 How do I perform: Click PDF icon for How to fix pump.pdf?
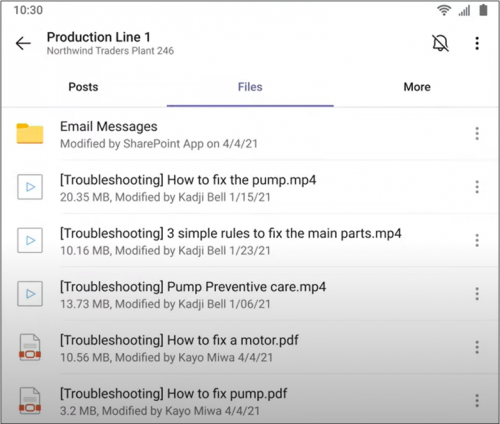click(x=30, y=401)
